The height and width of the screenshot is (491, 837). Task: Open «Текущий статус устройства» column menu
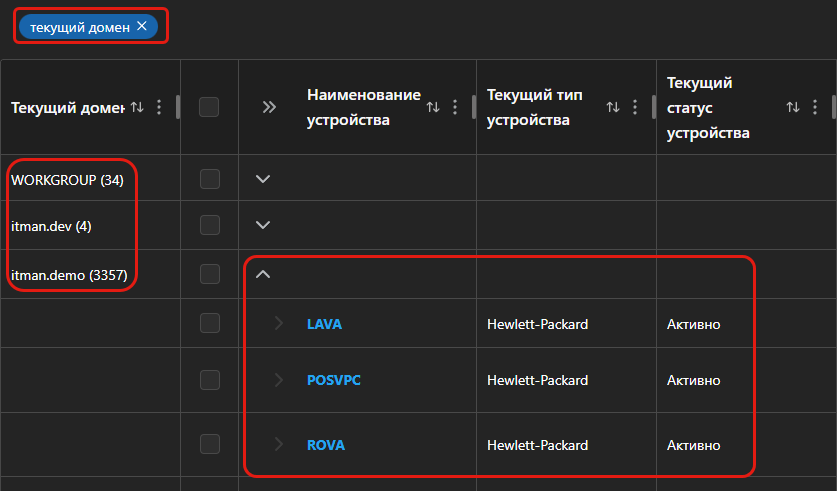coord(815,107)
